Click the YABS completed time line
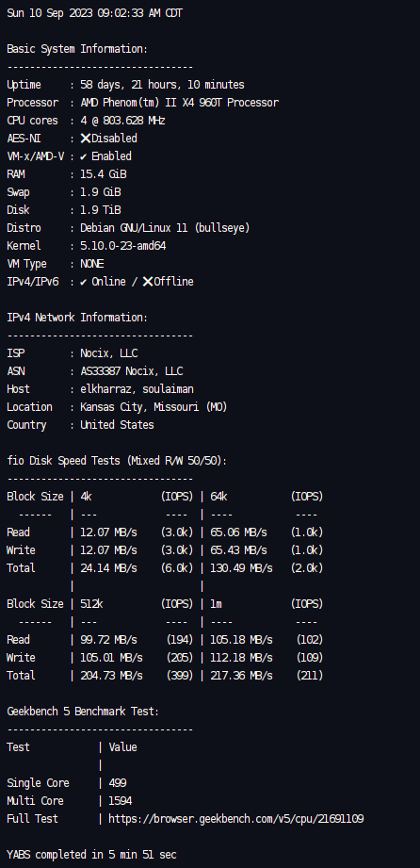This screenshot has width=420, height=868. point(92,855)
